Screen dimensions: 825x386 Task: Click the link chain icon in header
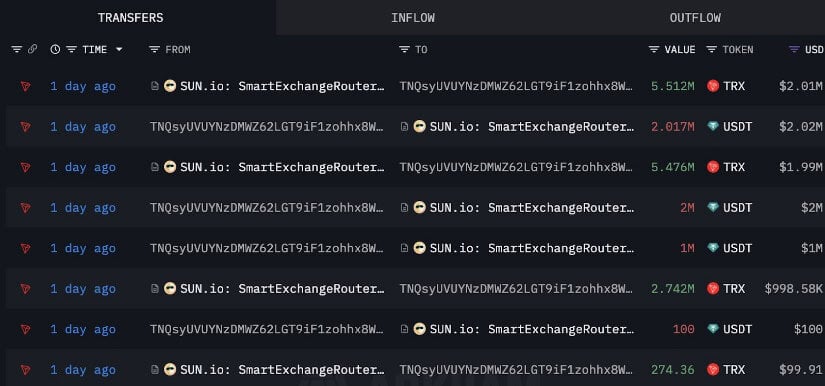point(33,49)
